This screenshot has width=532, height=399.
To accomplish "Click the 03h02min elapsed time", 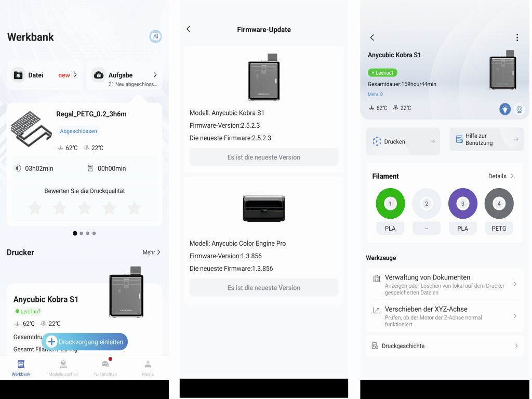I will click(x=39, y=168).
